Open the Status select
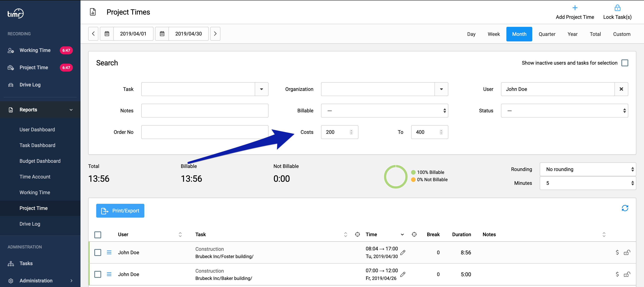The height and width of the screenshot is (287, 644). [564, 111]
